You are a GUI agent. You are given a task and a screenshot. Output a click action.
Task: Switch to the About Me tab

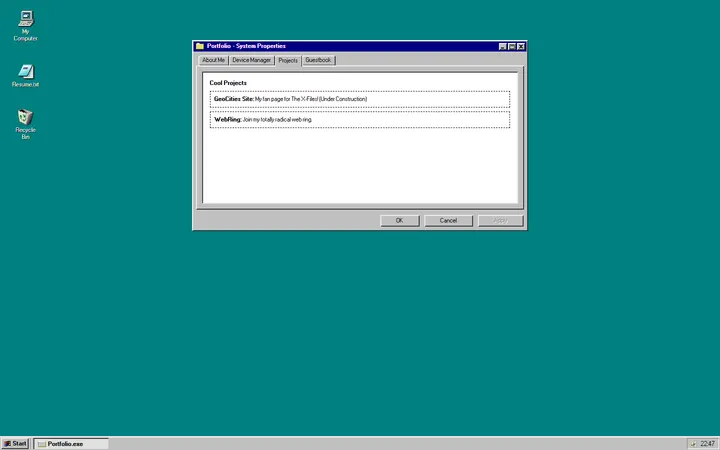(x=213, y=60)
